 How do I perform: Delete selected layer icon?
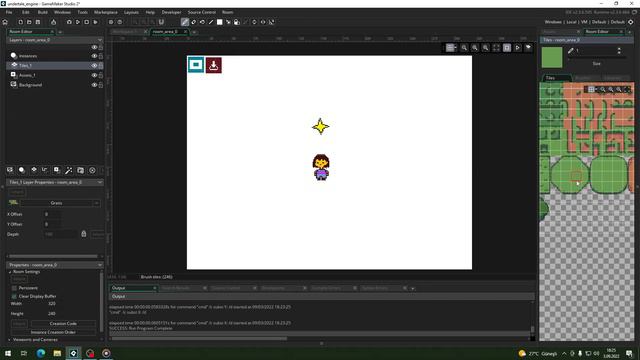click(x=92, y=170)
